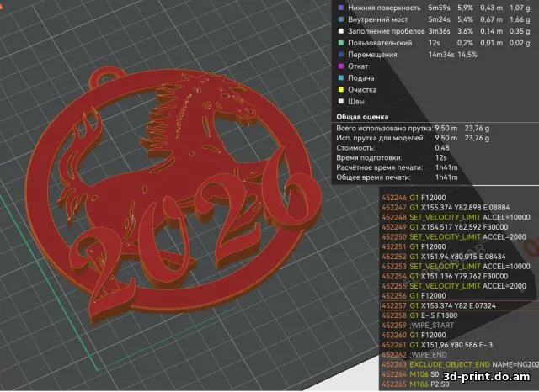Click the Заполнение пробелов color swatch
The height and width of the screenshot is (392, 539).
coord(341,31)
